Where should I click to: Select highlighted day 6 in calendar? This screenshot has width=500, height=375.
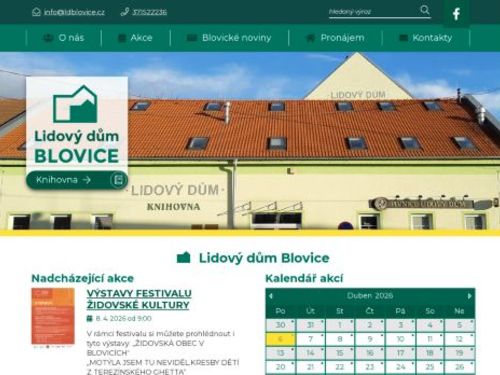280,339
